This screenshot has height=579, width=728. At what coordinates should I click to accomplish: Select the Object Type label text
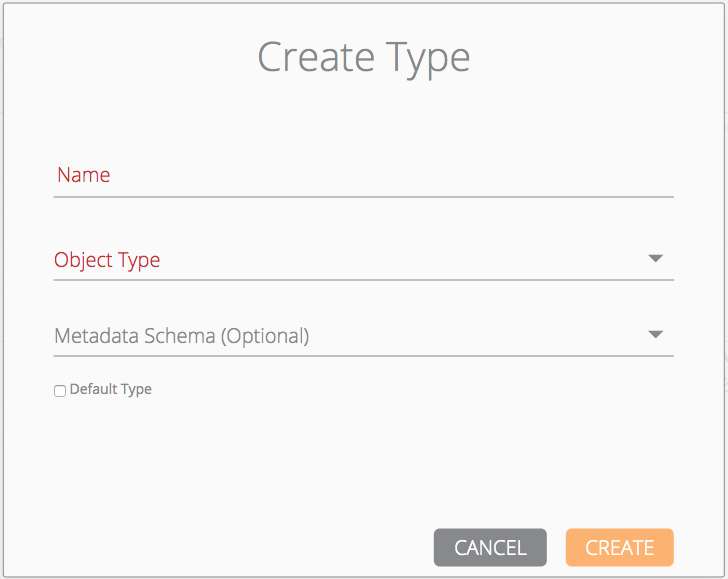tap(107, 260)
